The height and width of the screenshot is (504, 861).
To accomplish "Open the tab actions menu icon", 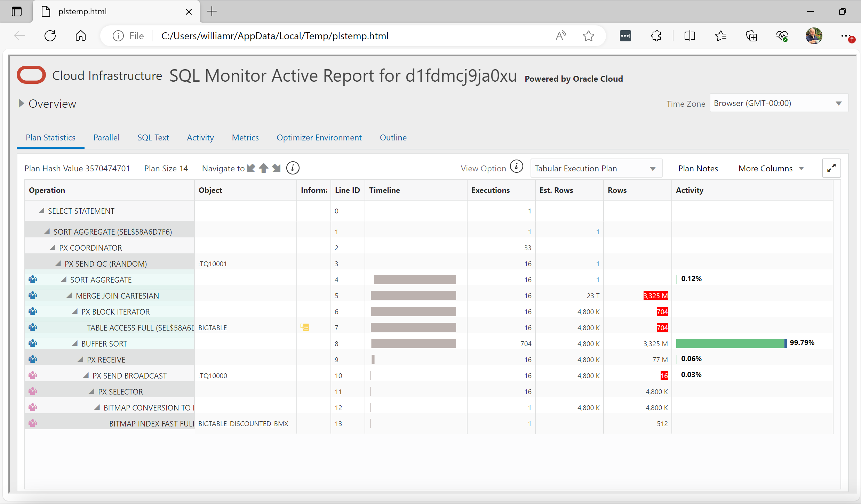I will pos(16,11).
